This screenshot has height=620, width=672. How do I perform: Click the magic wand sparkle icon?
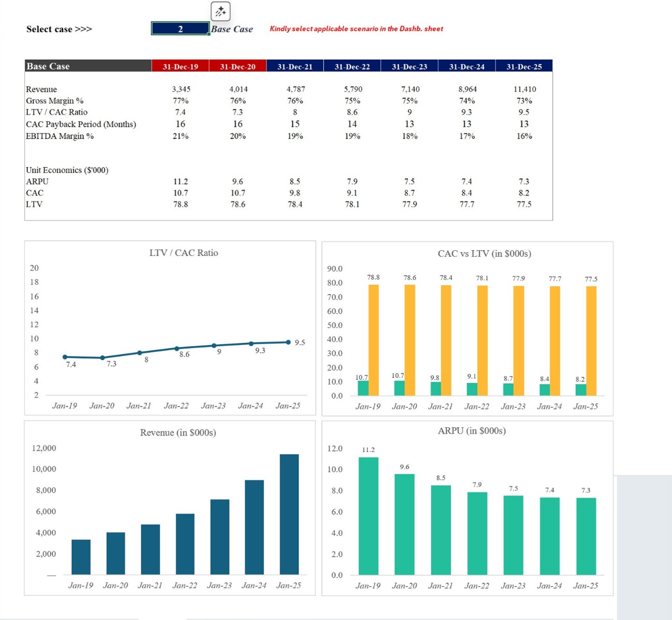220,11
